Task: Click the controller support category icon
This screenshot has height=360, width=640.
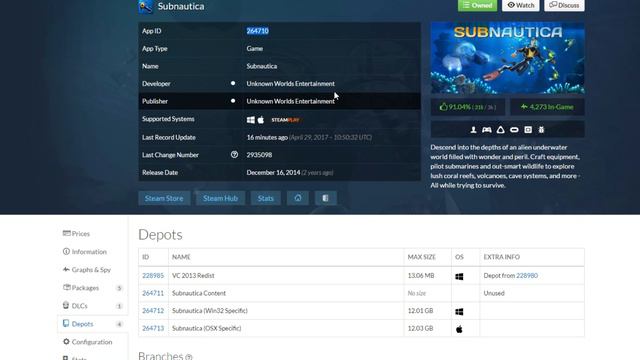Action: click(487, 130)
